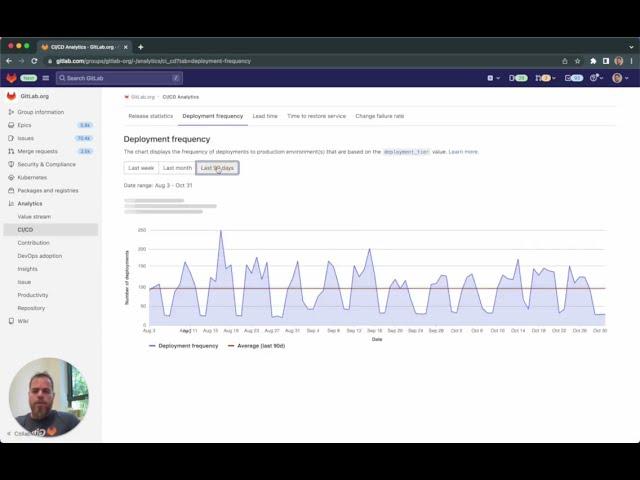
Task: Toggle Average (last 90d) legend series
Action: tap(256, 346)
